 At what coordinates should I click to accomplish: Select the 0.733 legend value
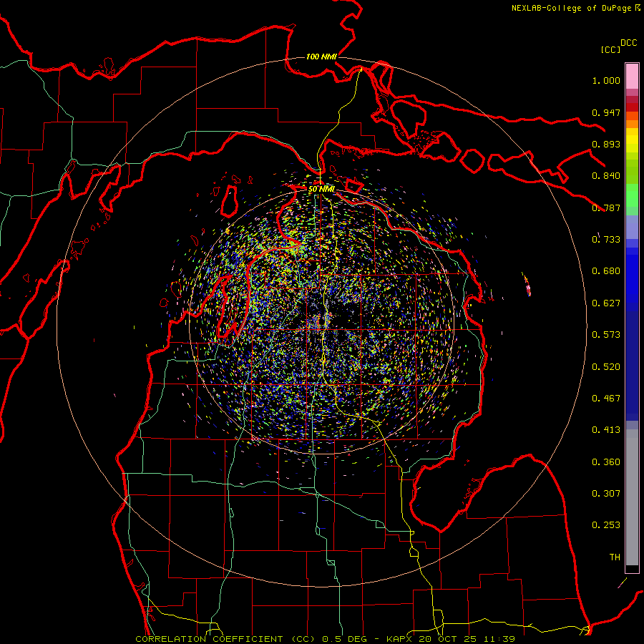[606, 240]
